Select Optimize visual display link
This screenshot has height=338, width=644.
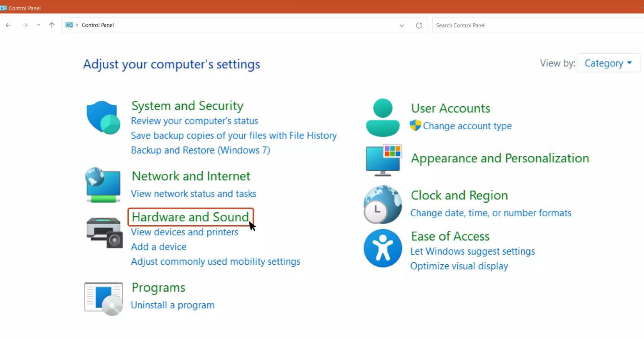pyautogui.click(x=459, y=266)
